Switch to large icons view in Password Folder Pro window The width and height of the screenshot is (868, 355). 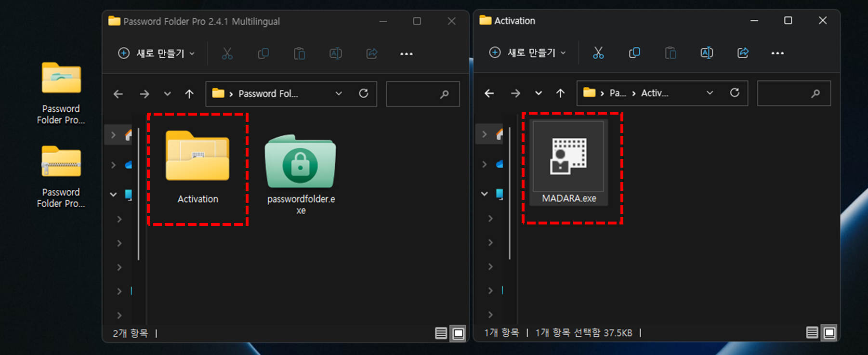(459, 333)
